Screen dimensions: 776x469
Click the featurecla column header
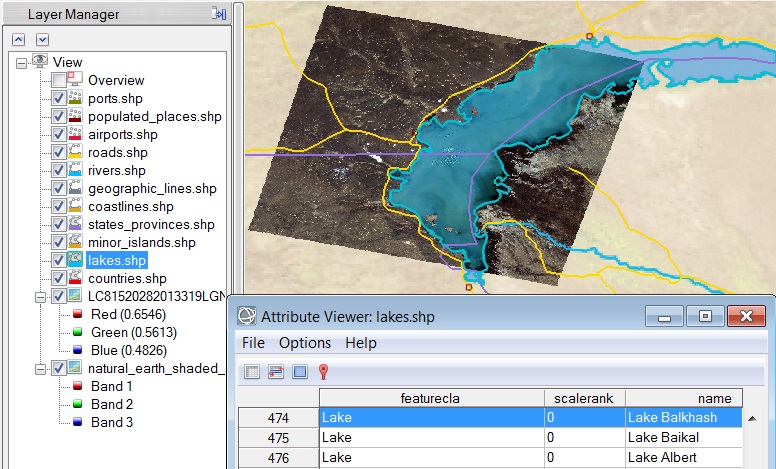coord(432,398)
